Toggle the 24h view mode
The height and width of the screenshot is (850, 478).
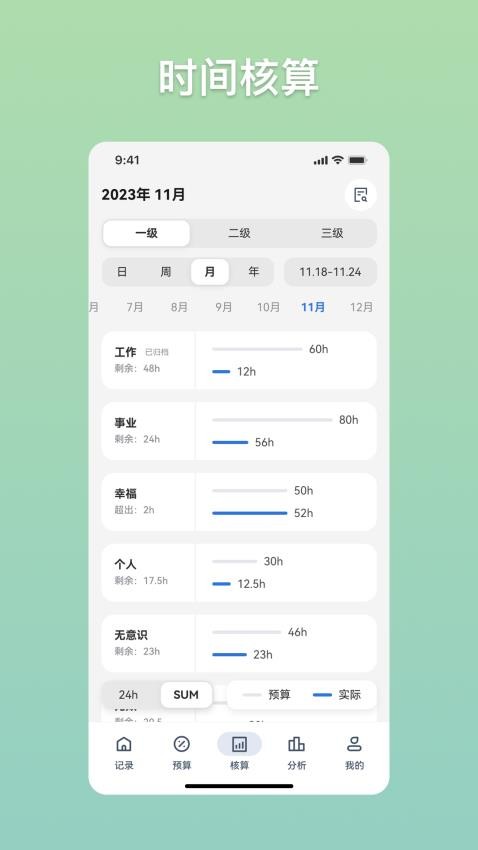pos(128,694)
